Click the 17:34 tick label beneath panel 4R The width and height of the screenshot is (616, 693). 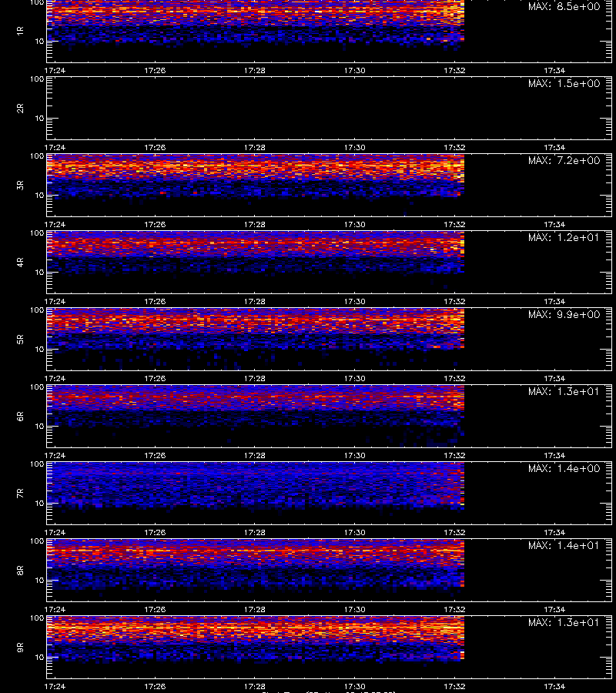click(x=554, y=301)
